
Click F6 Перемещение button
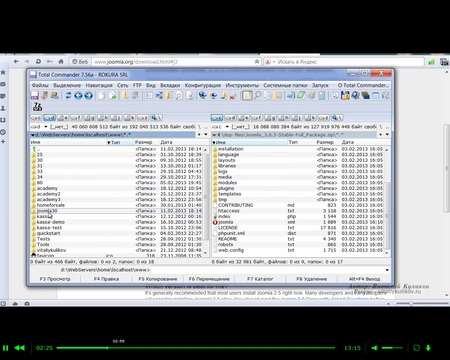pyautogui.click(x=209, y=279)
